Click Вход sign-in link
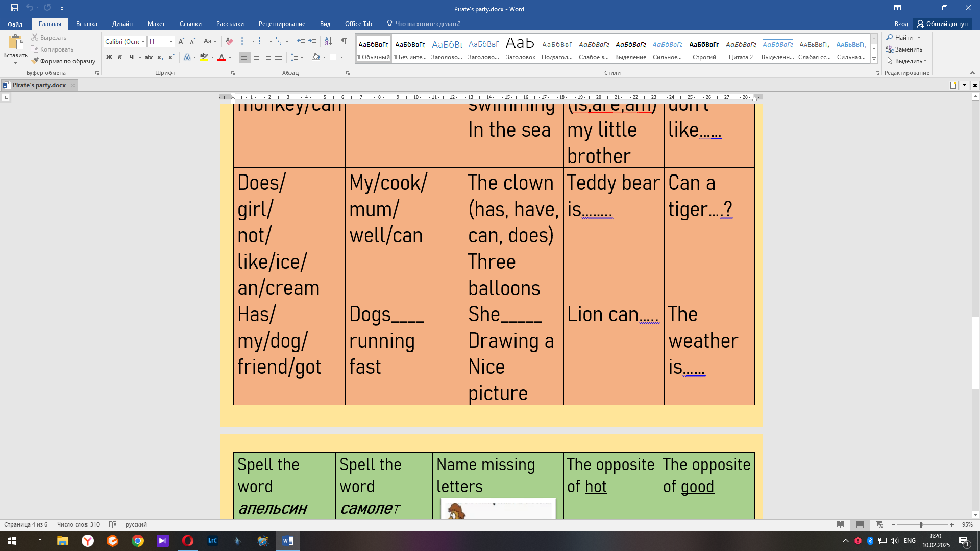This screenshot has height=551, width=980. pyautogui.click(x=901, y=23)
